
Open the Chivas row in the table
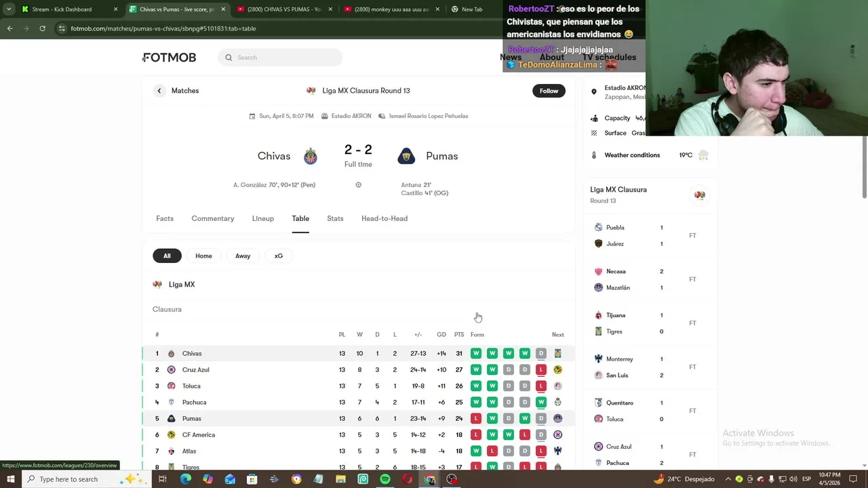358,353
